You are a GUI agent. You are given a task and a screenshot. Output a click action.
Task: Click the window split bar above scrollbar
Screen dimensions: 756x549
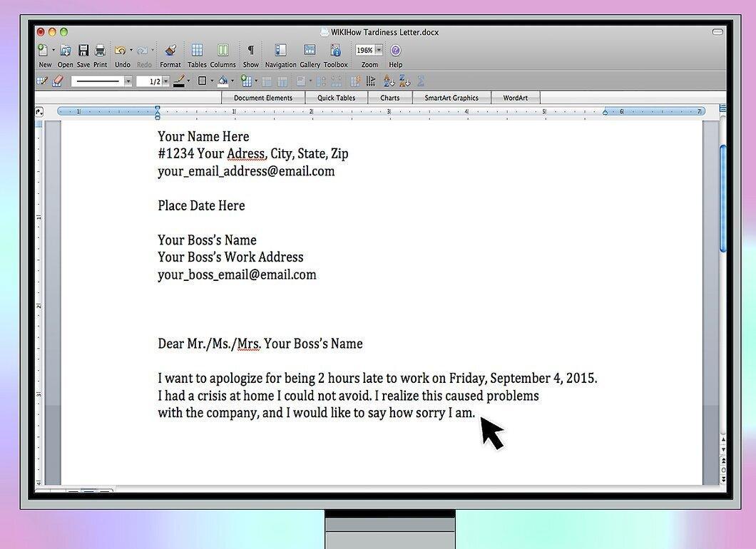(722, 108)
